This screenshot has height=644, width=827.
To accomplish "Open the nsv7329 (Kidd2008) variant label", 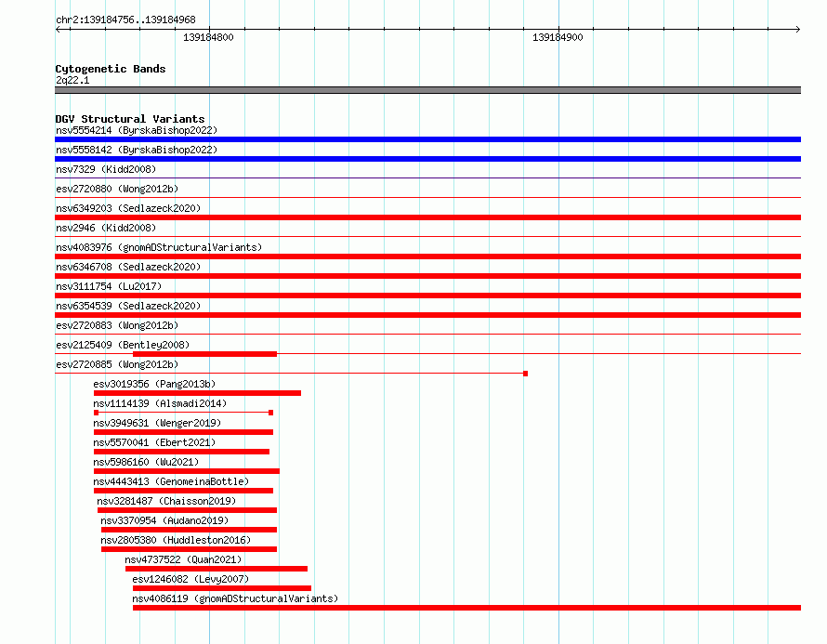I will 106,169.
